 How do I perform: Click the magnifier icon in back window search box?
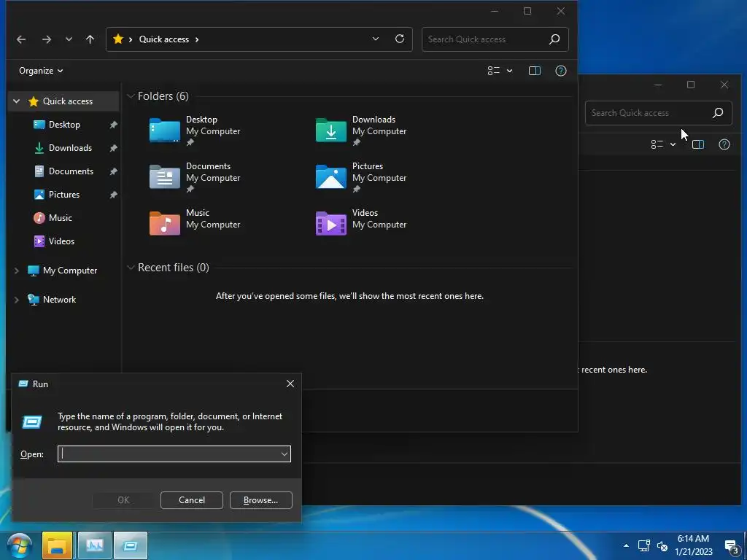(x=718, y=113)
